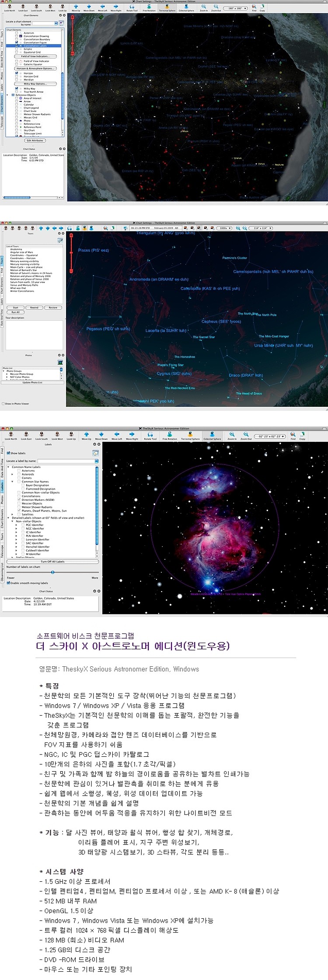Click Look South in the Chart Elements window toolbar

(x=37, y=8)
